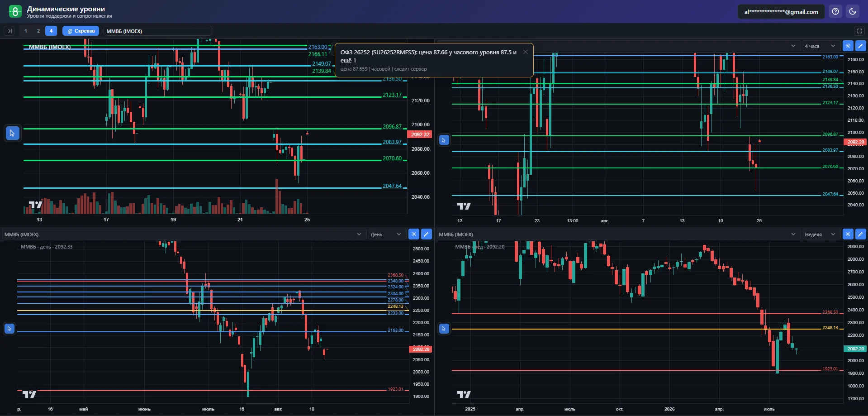
Task: Select the cursor tool in the hourly chart
Action: (12, 133)
